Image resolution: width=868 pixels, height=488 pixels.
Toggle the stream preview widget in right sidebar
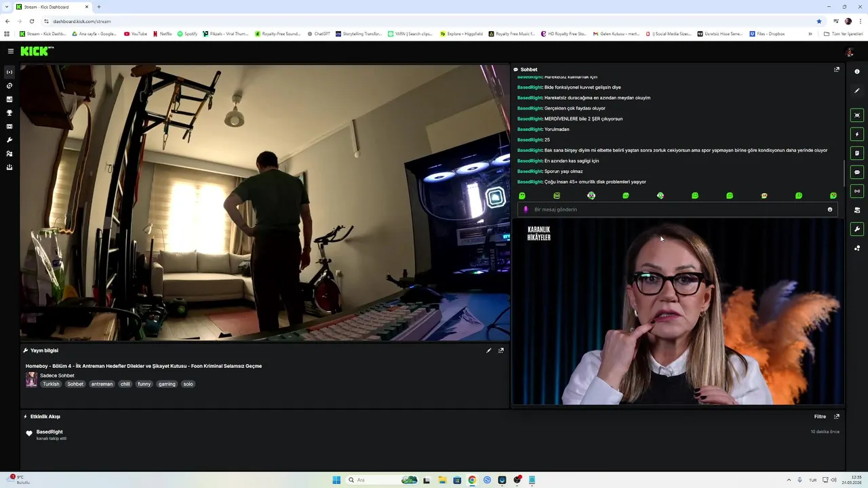(857, 115)
